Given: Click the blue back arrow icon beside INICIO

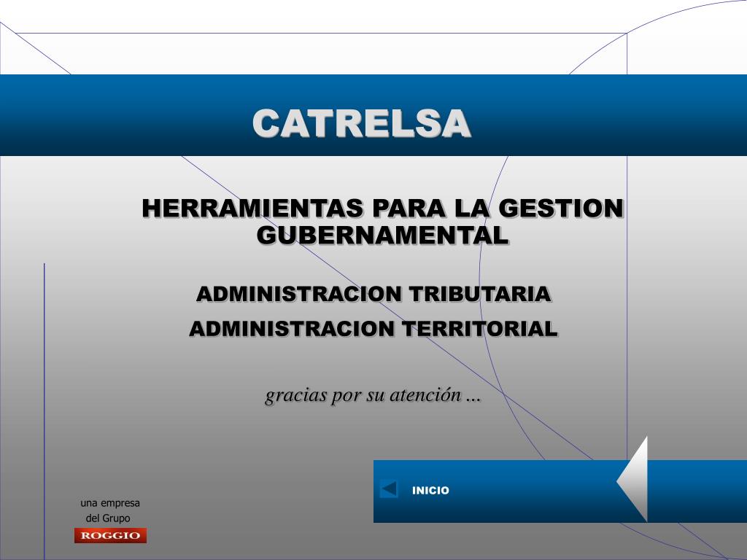Looking at the screenshot, I should coord(389,489).
